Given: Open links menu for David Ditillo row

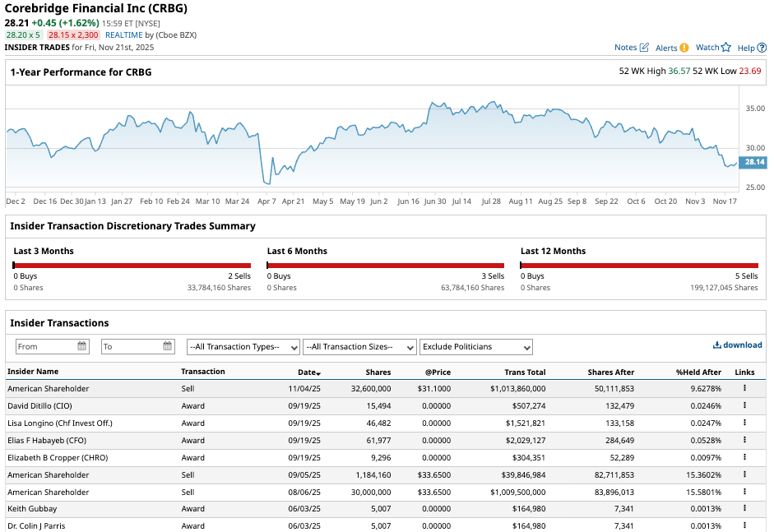Looking at the screenshot, I should 745,405.
